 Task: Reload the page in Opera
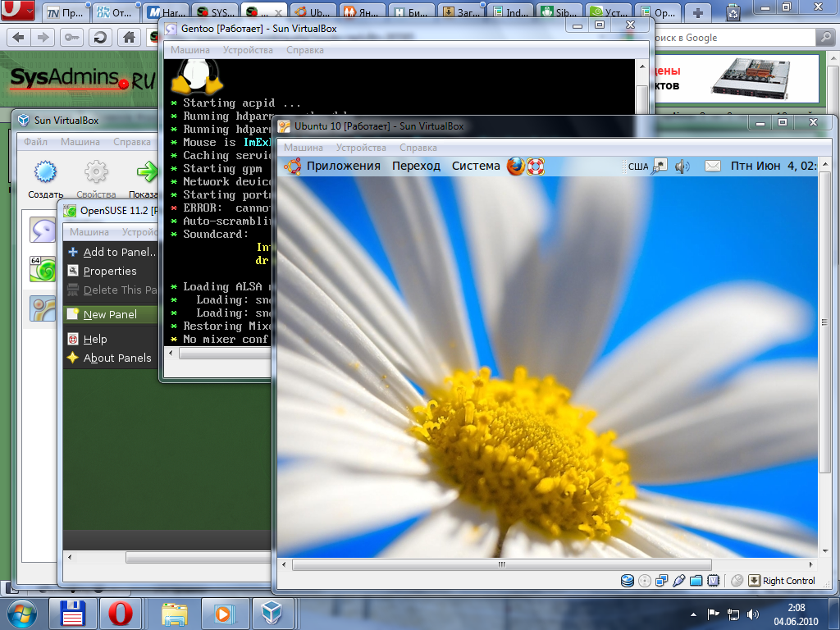pyautogui.click(x=99, y=37)
